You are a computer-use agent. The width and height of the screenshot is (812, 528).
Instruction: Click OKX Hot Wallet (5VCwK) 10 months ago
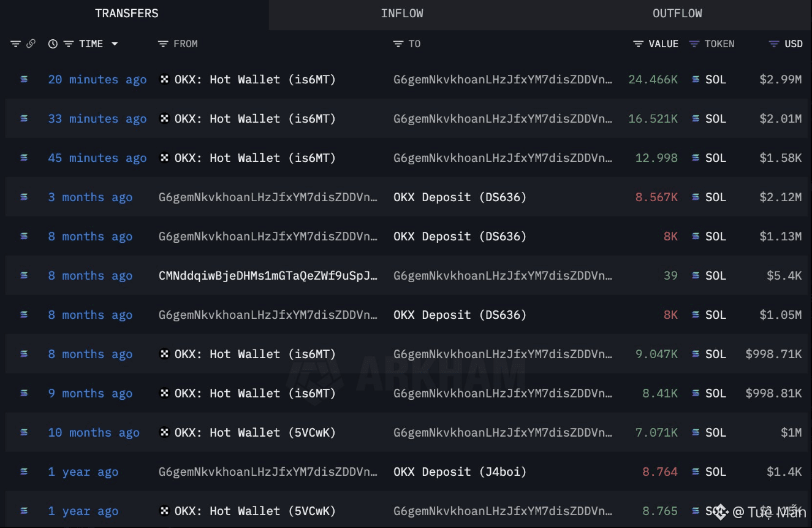coord(248,432)
